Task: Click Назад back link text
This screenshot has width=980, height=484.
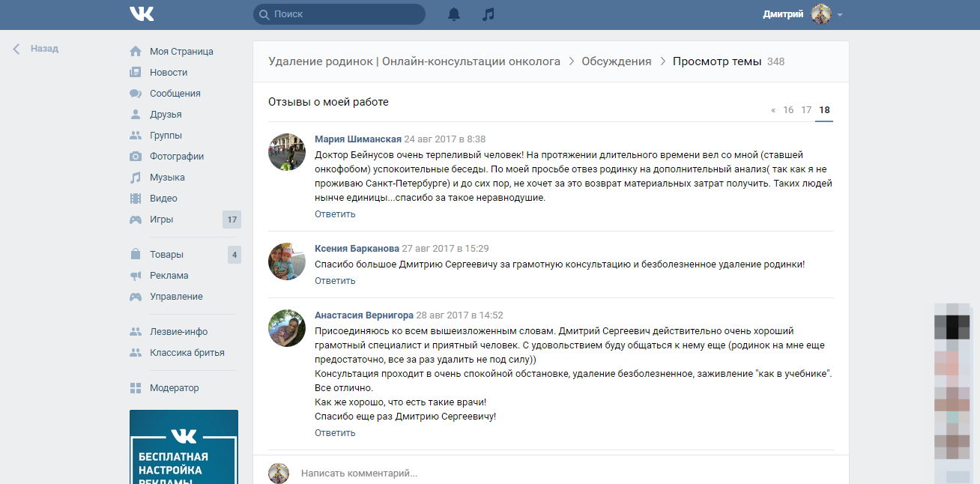Action: click(44, 49)
